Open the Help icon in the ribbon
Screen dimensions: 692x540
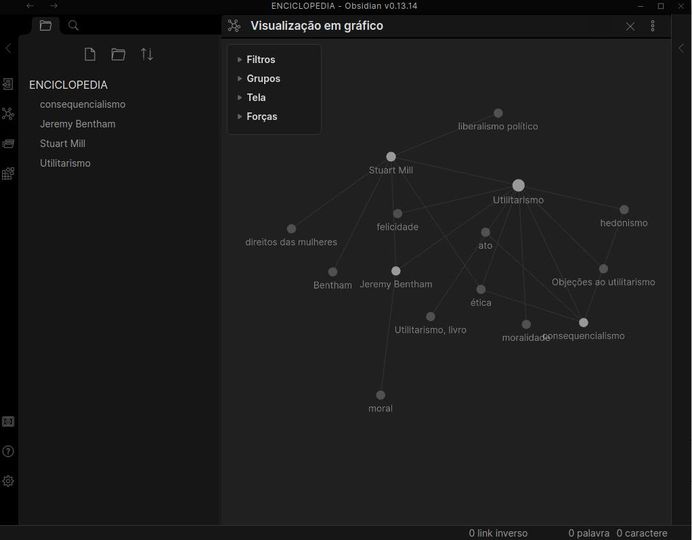8,452
